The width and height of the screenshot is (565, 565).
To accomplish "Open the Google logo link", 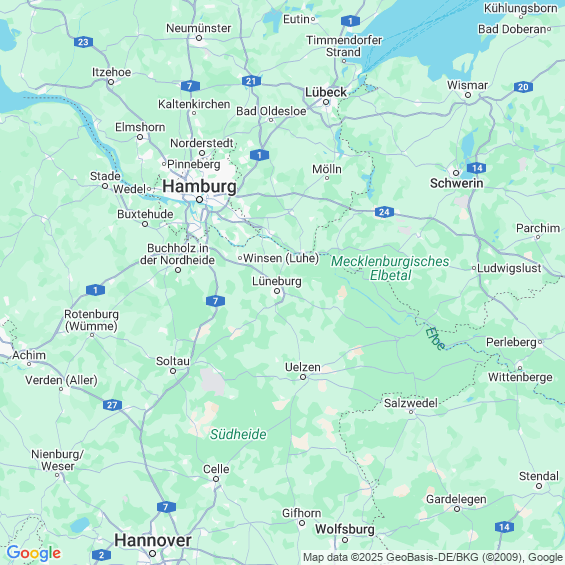I will pos(34,553).
